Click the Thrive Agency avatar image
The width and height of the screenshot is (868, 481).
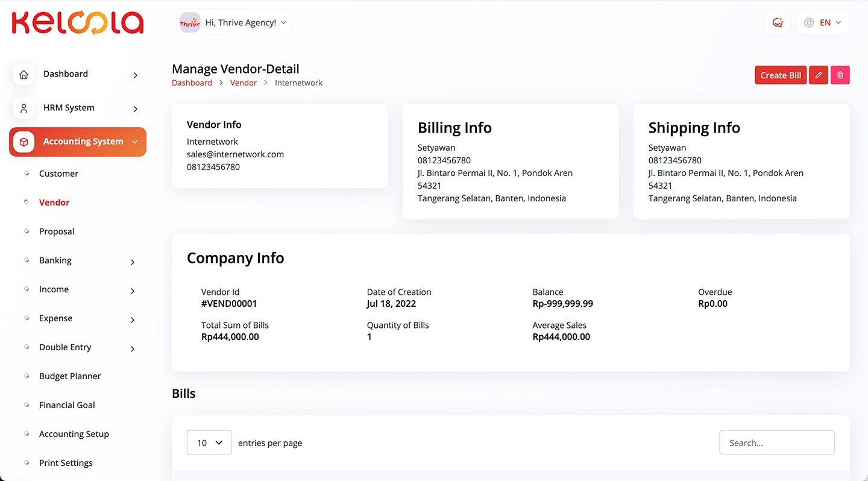coord(190,23)
